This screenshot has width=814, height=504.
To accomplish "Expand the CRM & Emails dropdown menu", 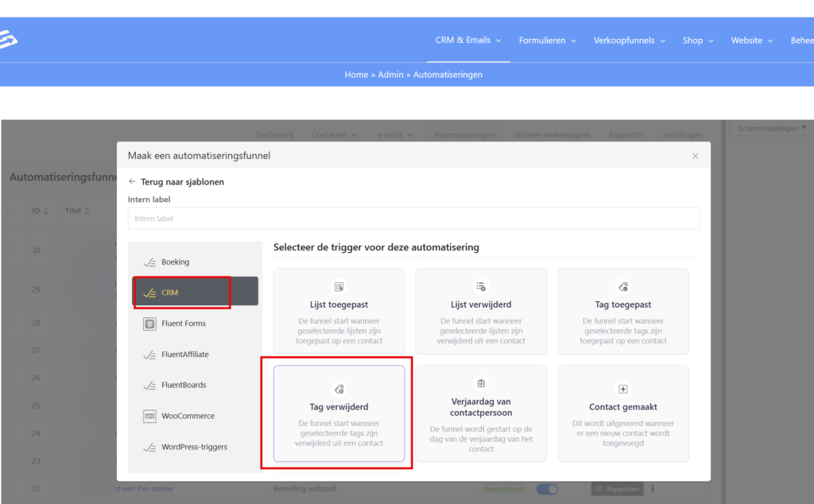I will (468, 40).
